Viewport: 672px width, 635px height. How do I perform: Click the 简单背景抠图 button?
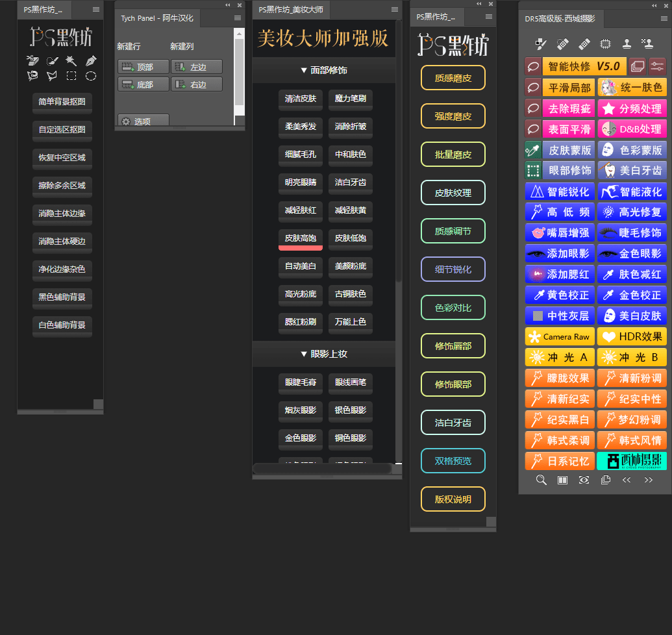tap(62, 102)
